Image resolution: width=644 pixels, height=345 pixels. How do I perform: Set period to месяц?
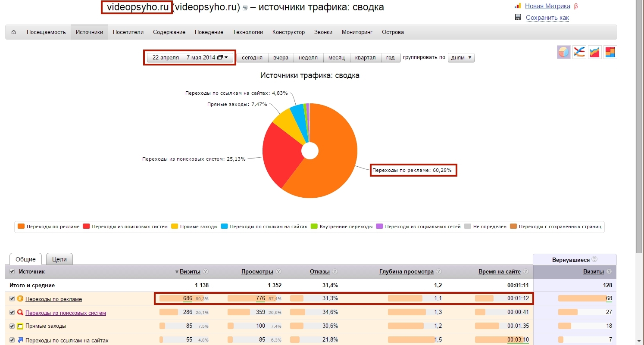pyautogui.click(x=337, y=58)
